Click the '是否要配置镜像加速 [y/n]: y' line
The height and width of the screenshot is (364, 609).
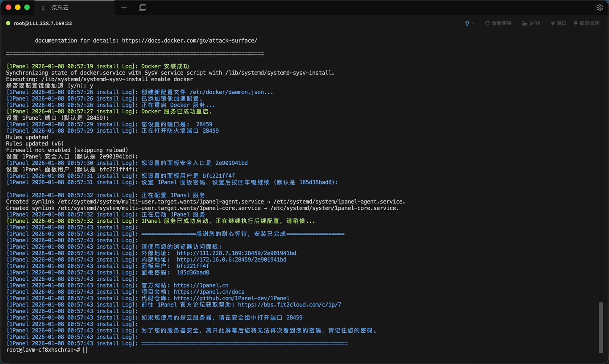click(49, 85)
